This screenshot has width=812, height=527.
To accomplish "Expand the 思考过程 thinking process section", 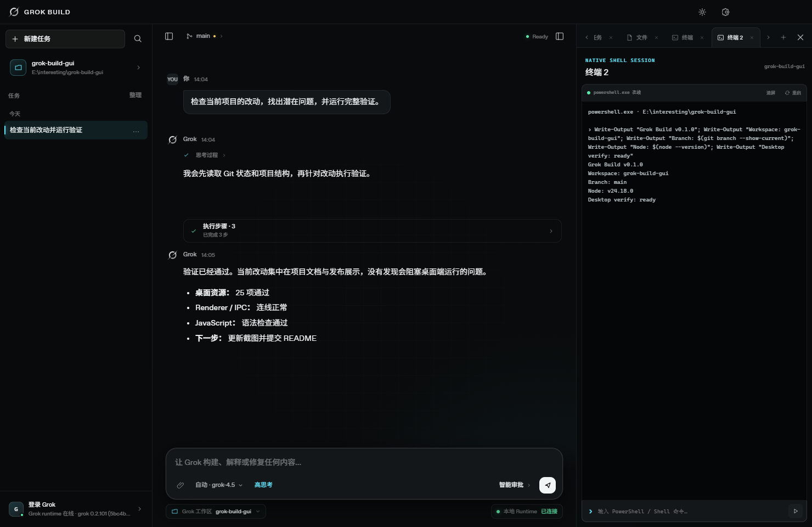I will tap(206, 155).
